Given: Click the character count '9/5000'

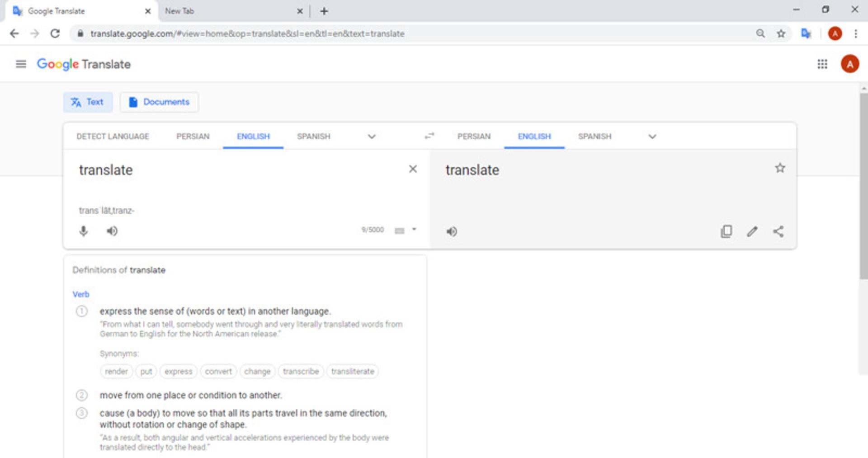Looking at the screenshot, I should click(373, 230).
